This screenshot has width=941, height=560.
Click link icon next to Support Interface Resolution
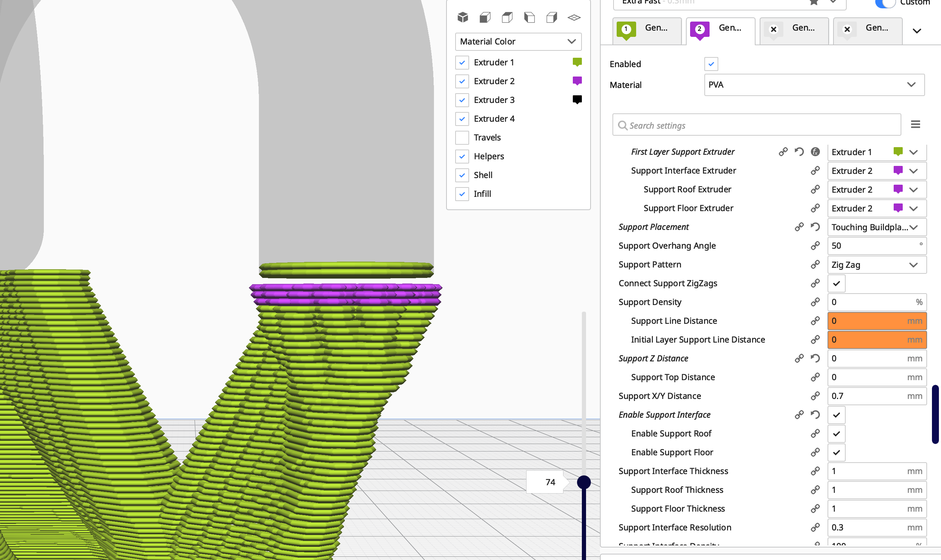[x=815, y=527]
